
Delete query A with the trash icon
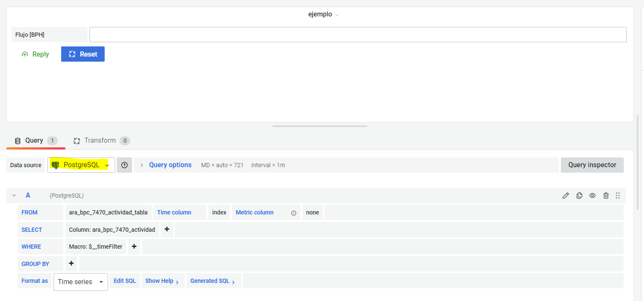pyautogui.click(x=606, y=195)
